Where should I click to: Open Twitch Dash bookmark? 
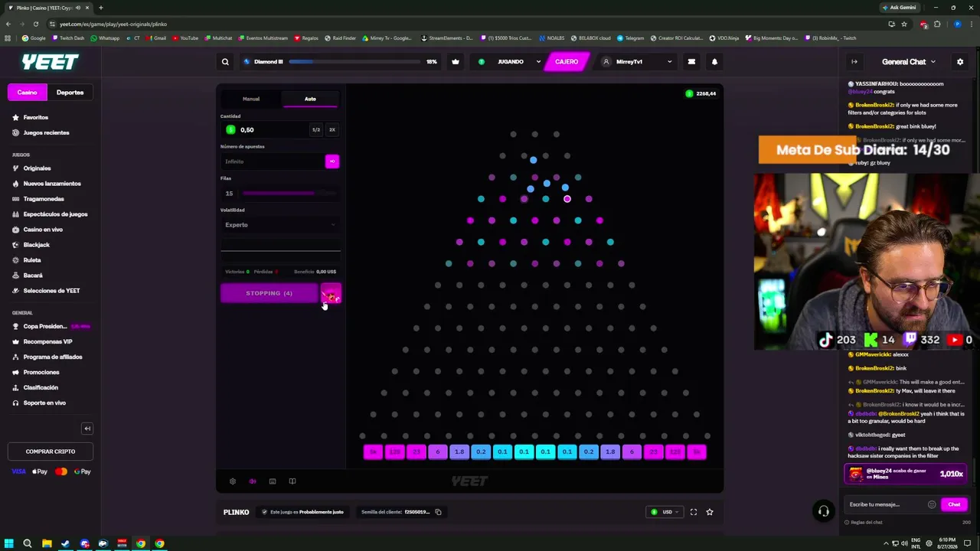tap(68, 38)
